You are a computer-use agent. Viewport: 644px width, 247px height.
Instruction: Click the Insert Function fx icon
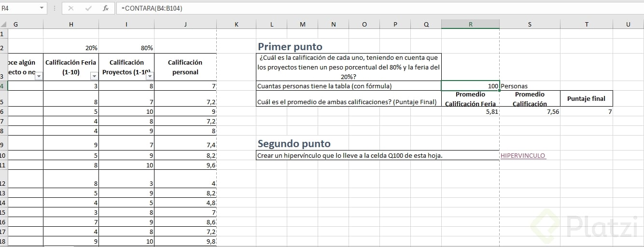(106, 8)
